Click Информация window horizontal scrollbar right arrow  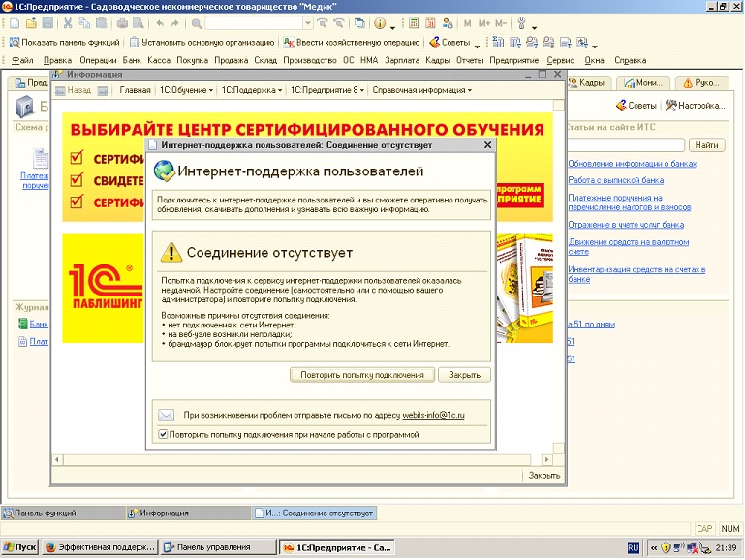tap(546, 459)
